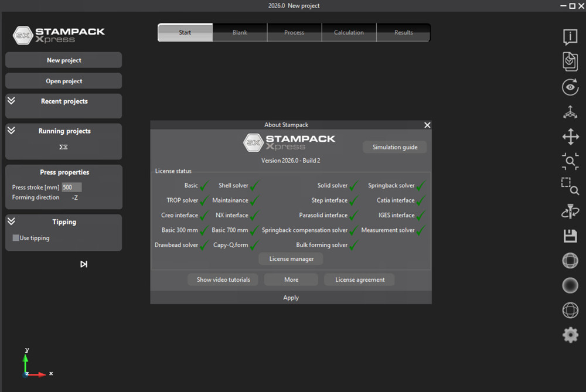Click the TROP solver license label
This screenshot has height=392, width=586.
(x=182, y=200)
